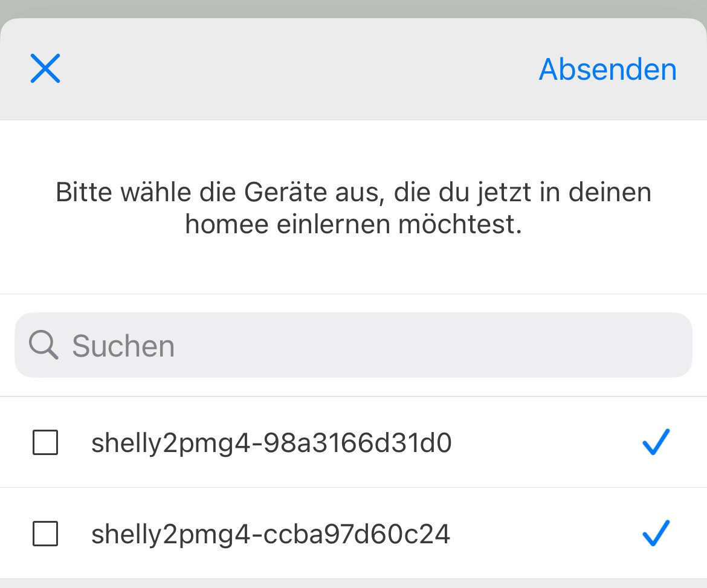Tap blank space right of the ccba97d60c24 label
Screen dimensions: 707x588
(x=544, y=533)
